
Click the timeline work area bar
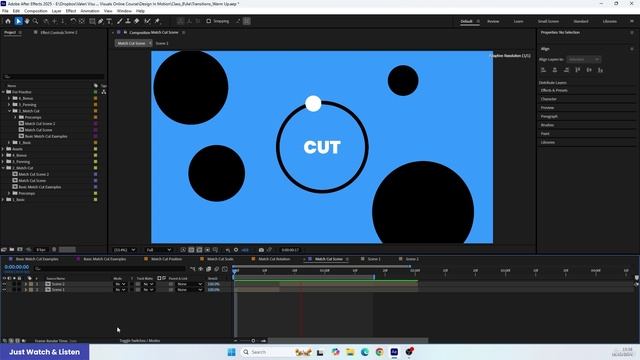point(304,277)
